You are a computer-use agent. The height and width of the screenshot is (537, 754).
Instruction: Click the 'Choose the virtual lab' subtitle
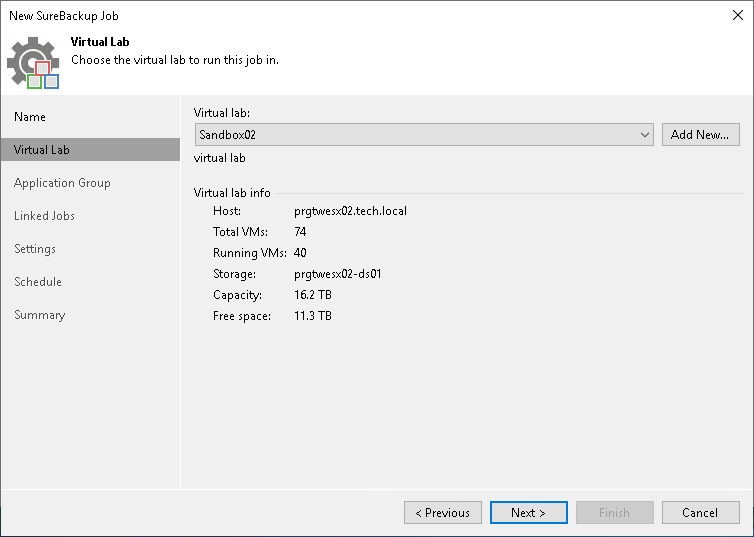(x=175, y=60)
